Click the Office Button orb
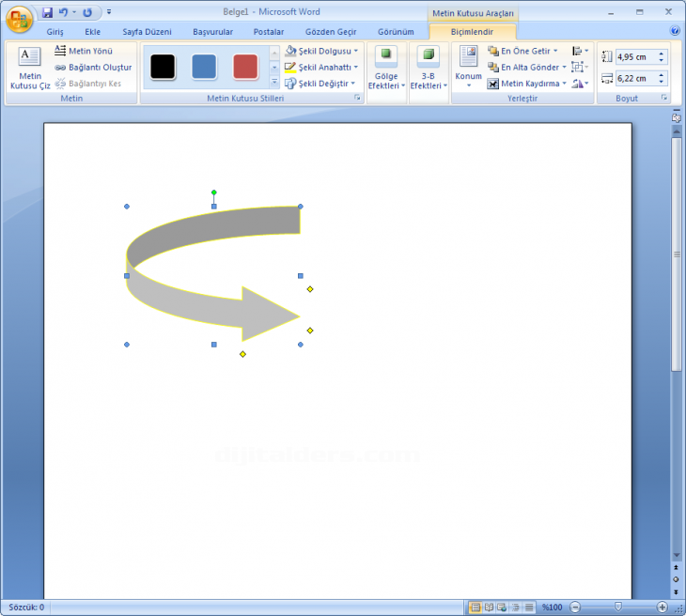The image size is (686, 616). coord(19,19)
